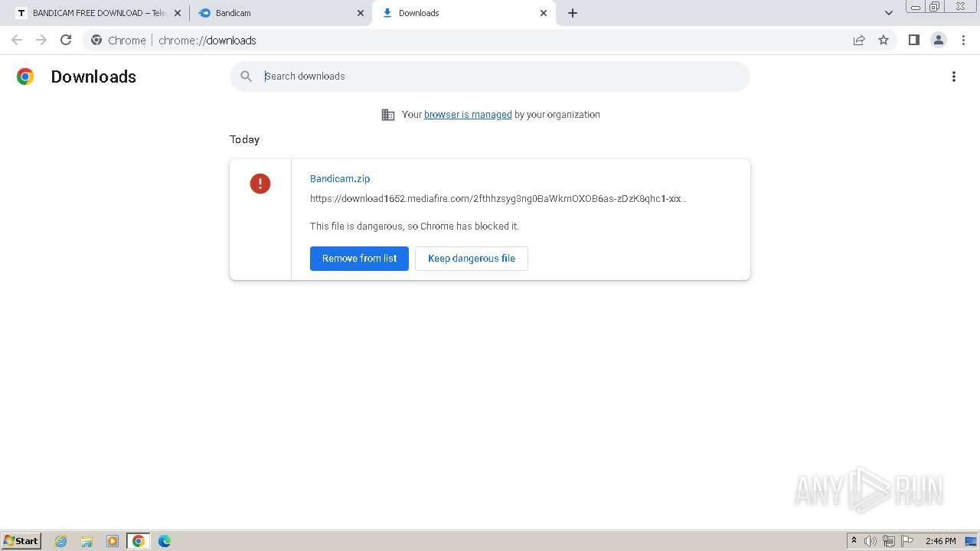
Task: Bookmark this page with star icon
Action: 884,40
